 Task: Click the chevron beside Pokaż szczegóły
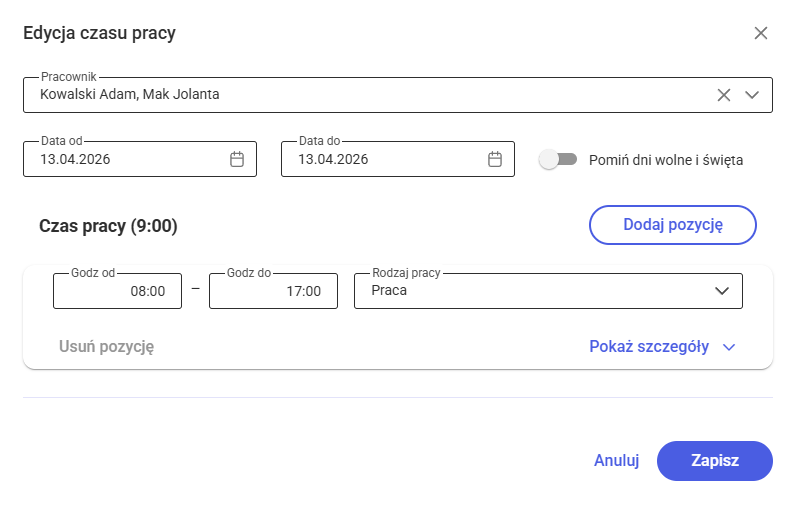click(729, 347)
